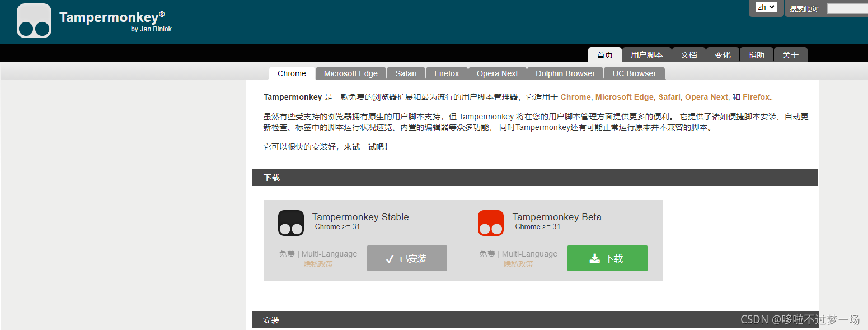Follow the Opera Next link in description
The height and width of the screenshot is (330, 868).
(706, 97)
